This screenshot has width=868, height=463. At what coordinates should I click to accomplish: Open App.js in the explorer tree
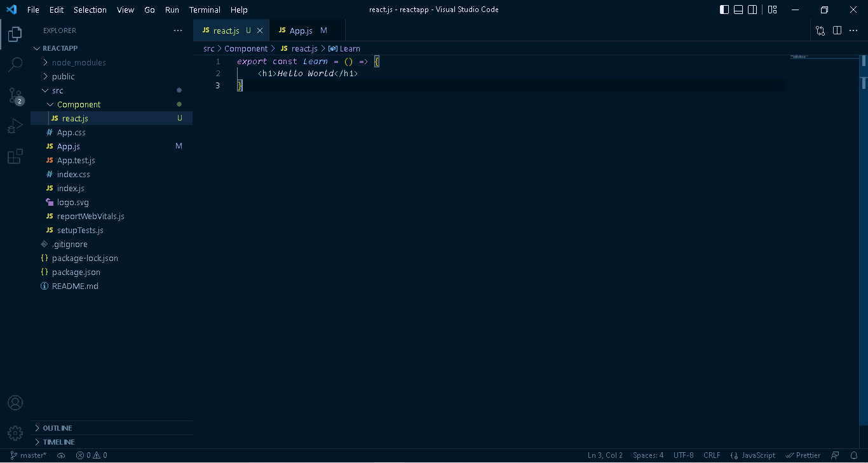tap(111, 146)
